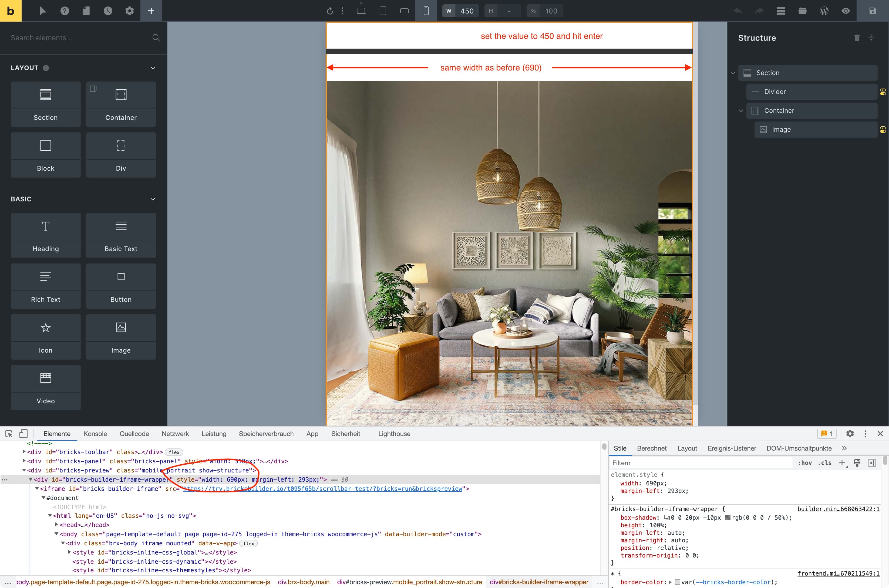The image size is (889, 588).
Task: Activate the DevTools inspect element icon
Action: (x=9, y=434)
